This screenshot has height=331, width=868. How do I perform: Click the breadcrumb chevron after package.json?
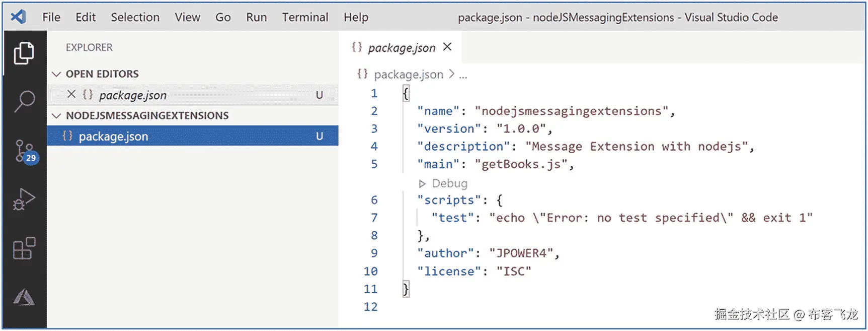pyautogui.click(x=451, y=75)
